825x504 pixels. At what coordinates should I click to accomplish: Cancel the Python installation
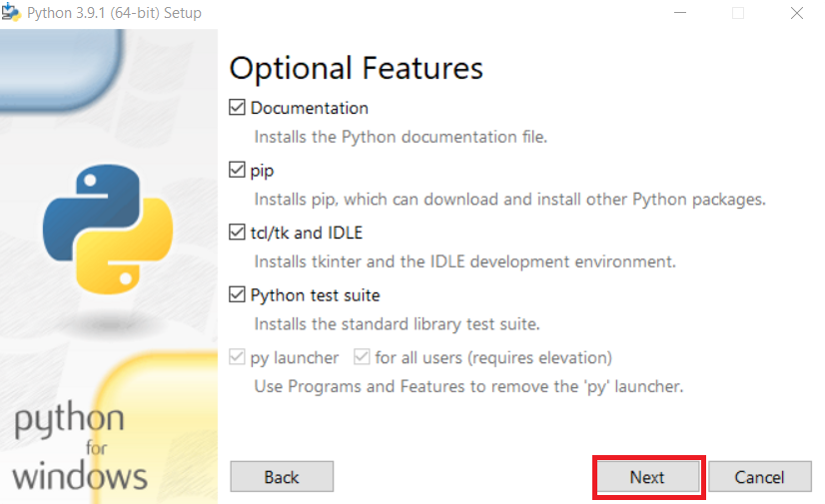pyautogui.click(x=760, y=477)
